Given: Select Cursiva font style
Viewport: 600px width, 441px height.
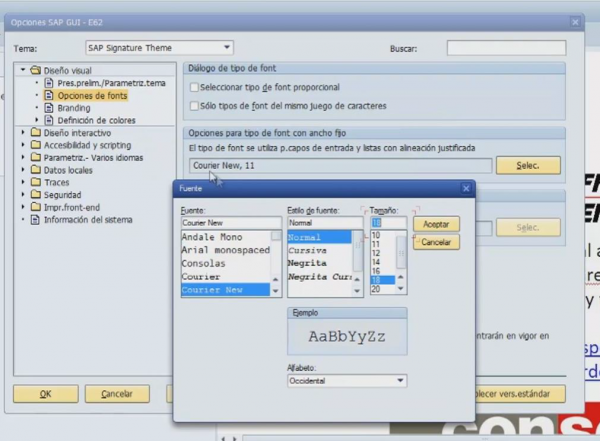Looking at the screenshot, I should point(320,250).
